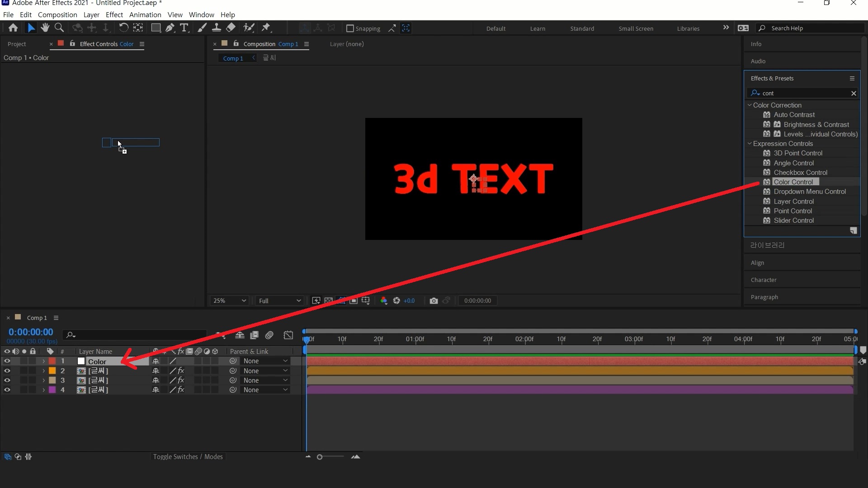Click the Home icon in toolbar

click(x=13, y=28)
